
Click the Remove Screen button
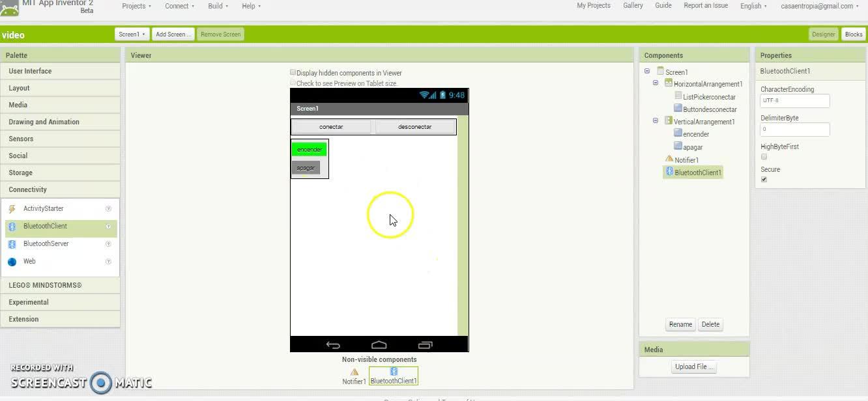[x=220, y=35]
